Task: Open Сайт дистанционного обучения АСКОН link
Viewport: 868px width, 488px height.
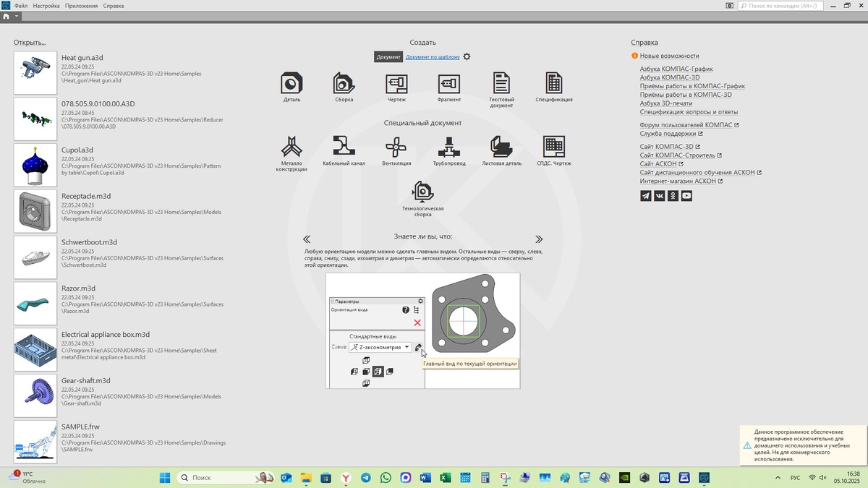Action: click(700, 173)
